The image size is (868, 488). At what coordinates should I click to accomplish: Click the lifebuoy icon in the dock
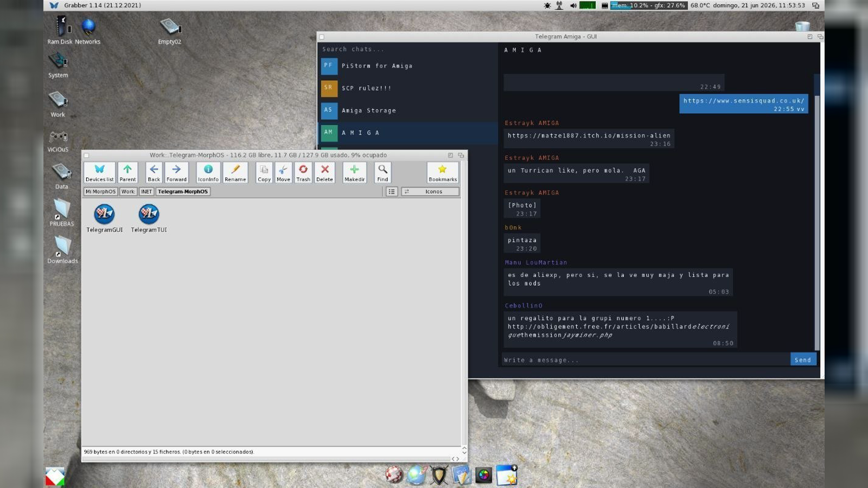point(394,475)
